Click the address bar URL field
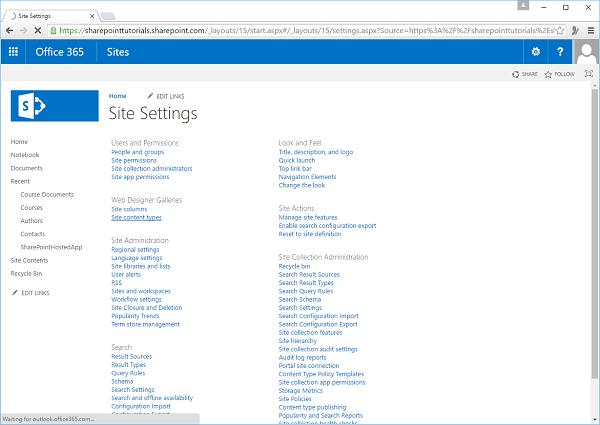This screenshot has width=600, height=425. (306, 30)
